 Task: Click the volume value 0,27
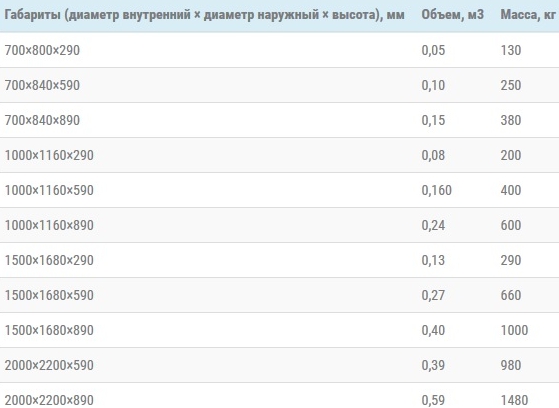coord(433,295)
